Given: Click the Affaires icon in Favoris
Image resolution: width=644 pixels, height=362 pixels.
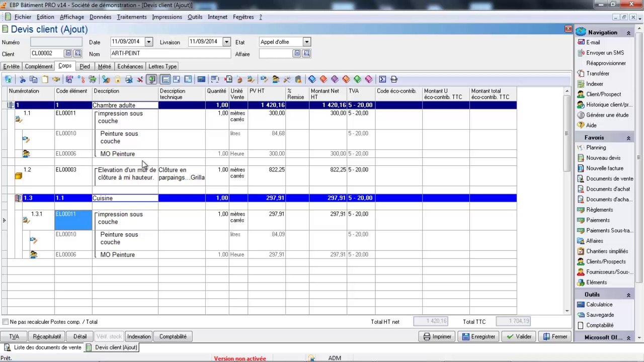Looking at the screenshot, I should (x=581, y=241).
